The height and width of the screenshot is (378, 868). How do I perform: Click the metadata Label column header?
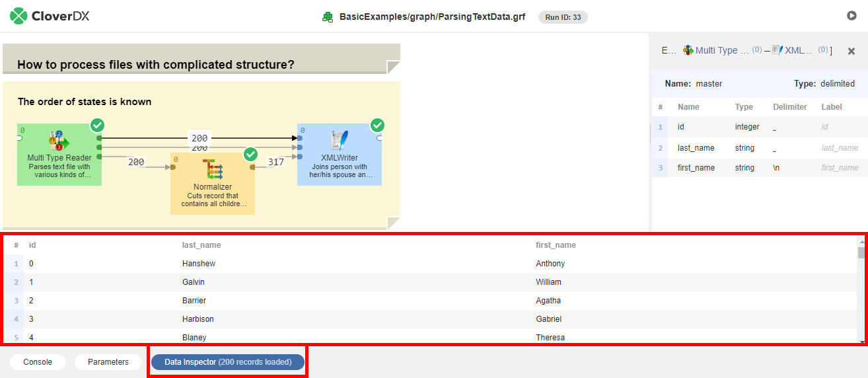(x=832, y=107)
